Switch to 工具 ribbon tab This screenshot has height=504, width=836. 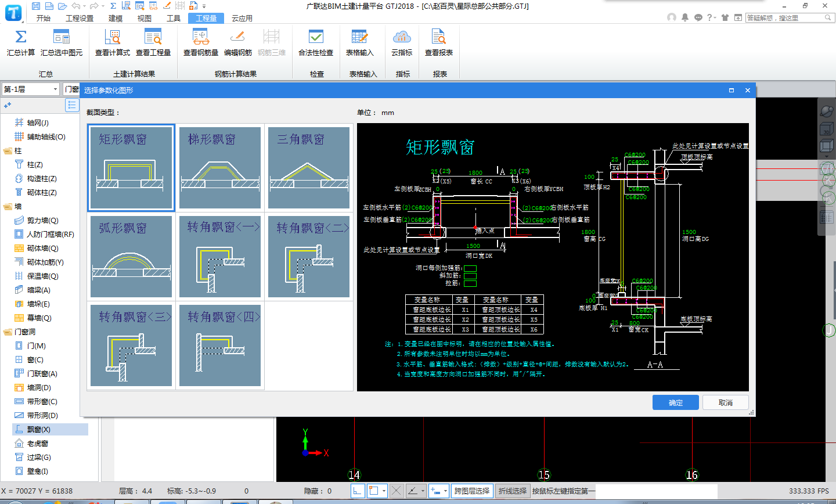174,18
